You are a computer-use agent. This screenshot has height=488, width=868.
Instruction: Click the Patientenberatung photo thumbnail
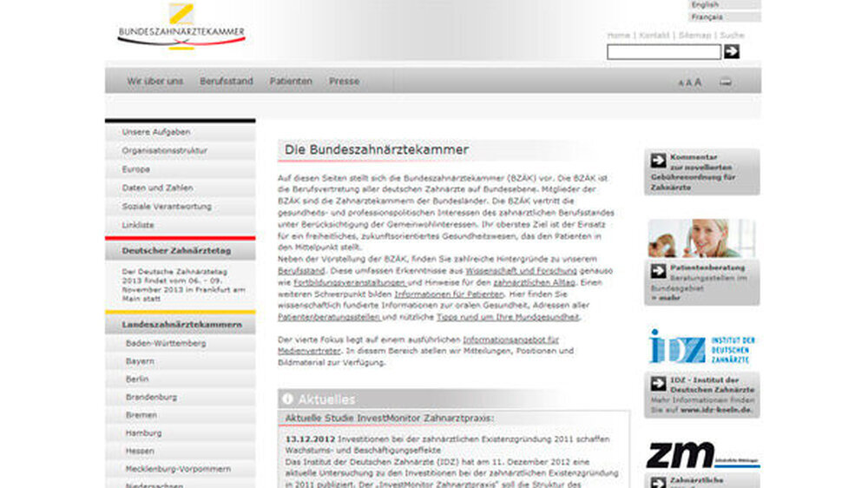701,238
